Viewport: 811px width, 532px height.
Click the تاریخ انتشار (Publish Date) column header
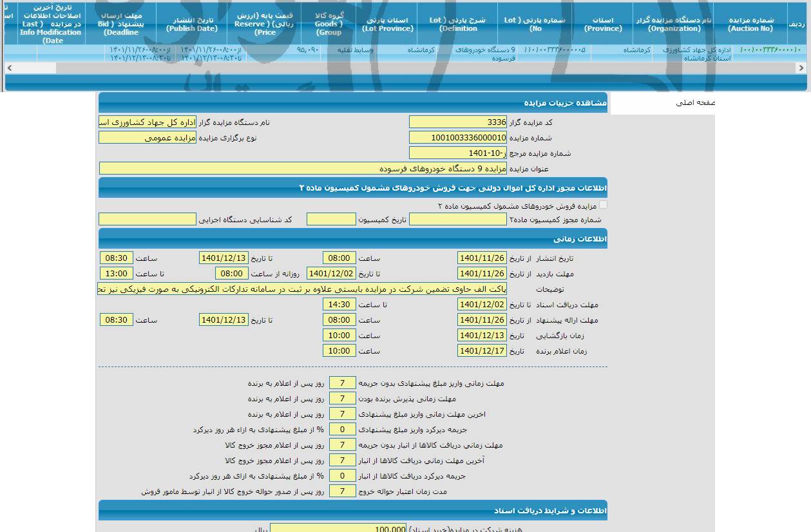(x=190, y=23)
